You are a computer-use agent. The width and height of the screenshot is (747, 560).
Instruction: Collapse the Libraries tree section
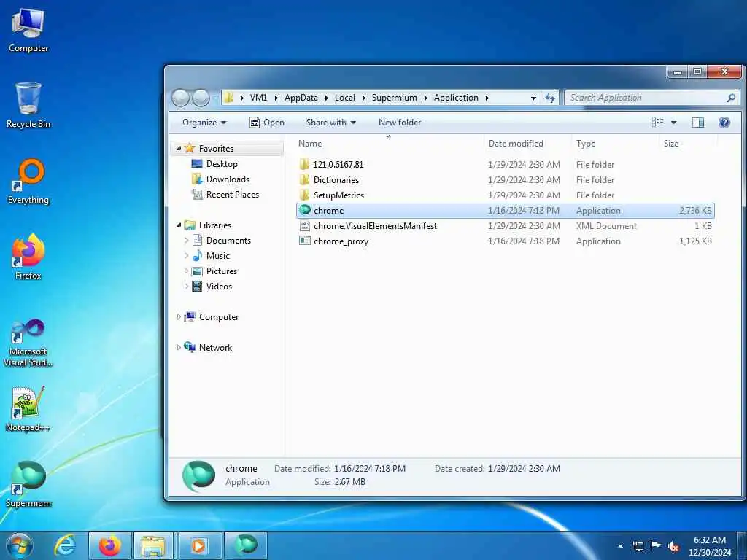(x=179, y=225)
